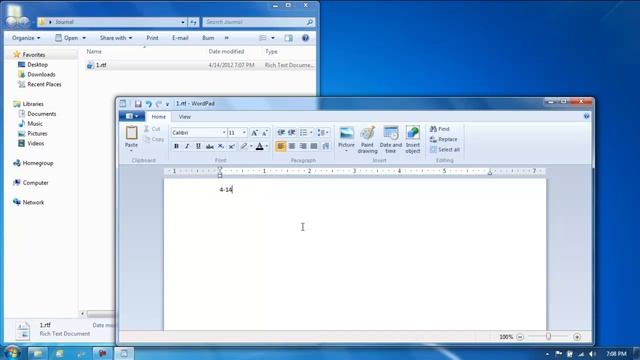Click the font color A swatch
640x360 pixels.
coord(259,146)
